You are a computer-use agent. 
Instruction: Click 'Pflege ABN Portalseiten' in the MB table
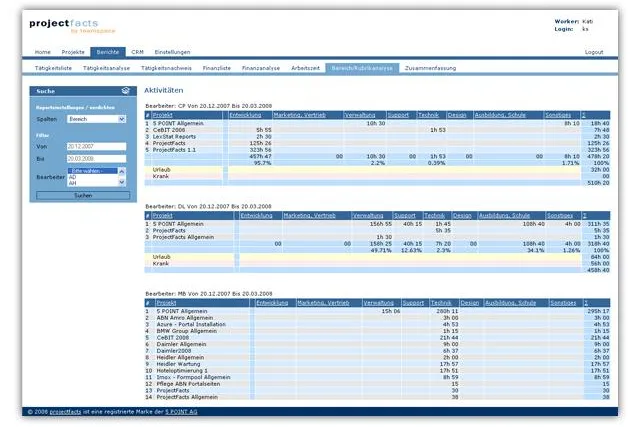pyautogui.click(x=188, y=384)
